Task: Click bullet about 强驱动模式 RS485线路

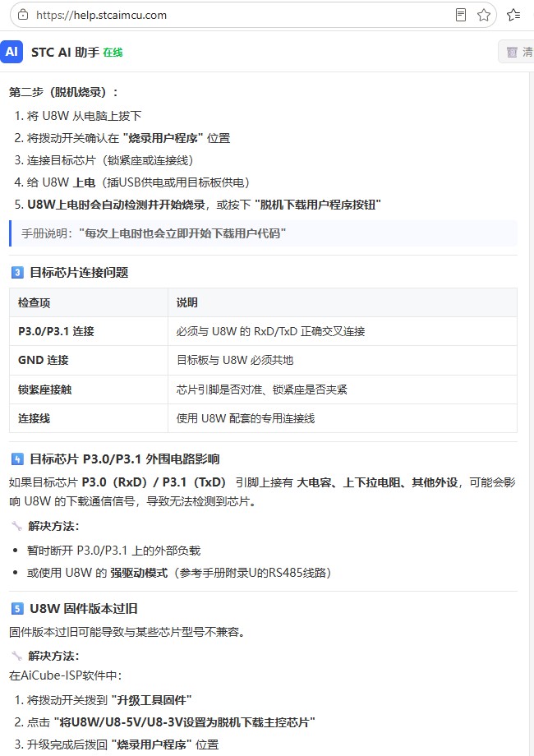Action: coord(179,573)
